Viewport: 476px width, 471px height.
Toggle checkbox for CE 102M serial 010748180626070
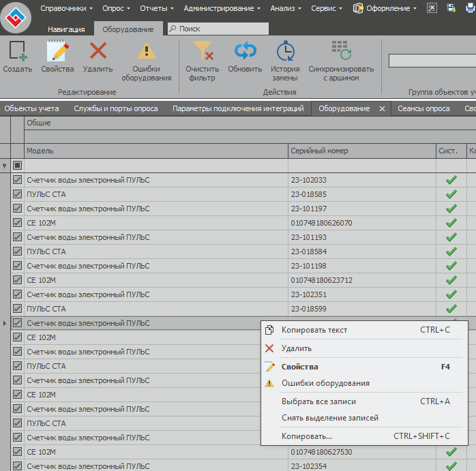click(x=18, y=223)
